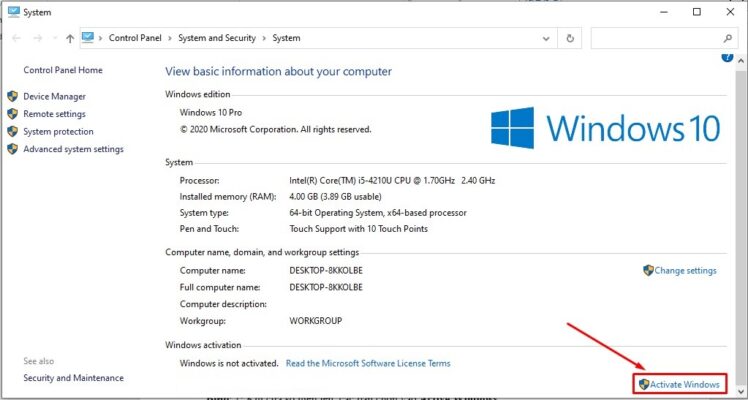
Task: Open Help via blue question mark
Action: click(x=727, y=58)
